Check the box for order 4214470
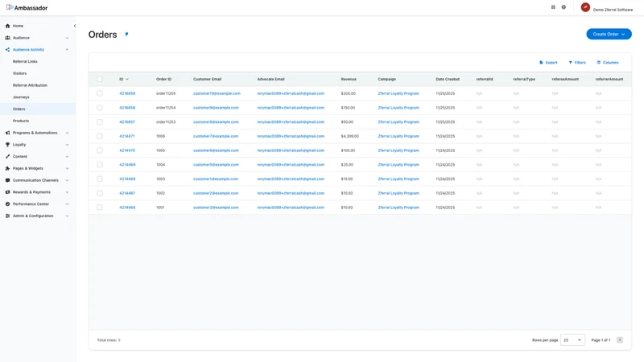This screenshot has width=644, height=362. click(100, 150)
